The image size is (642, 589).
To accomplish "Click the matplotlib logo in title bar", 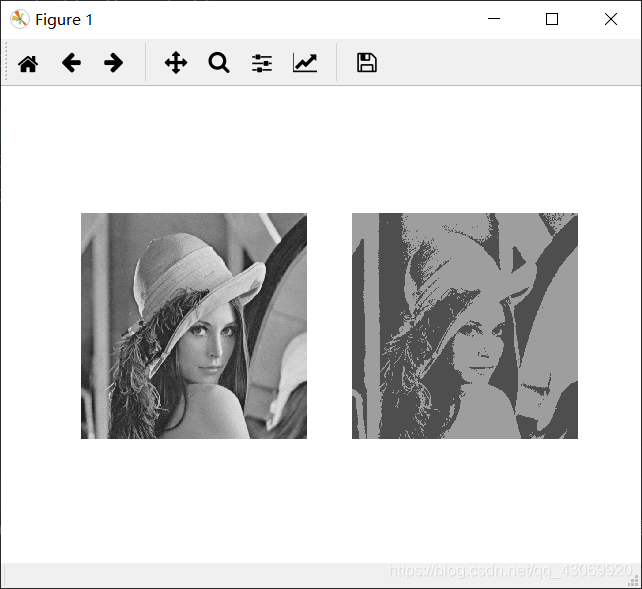I will (20, 19).
